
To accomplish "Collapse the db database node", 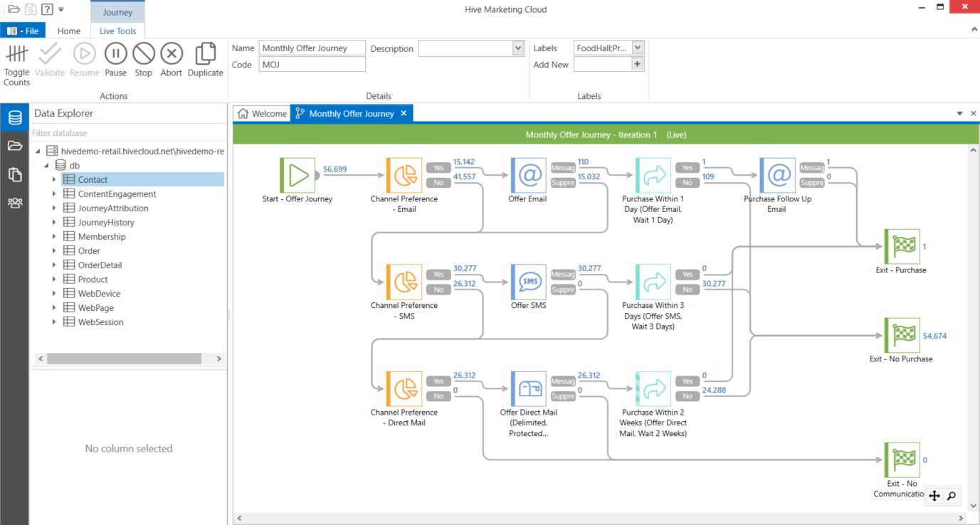I will (47, 165).
